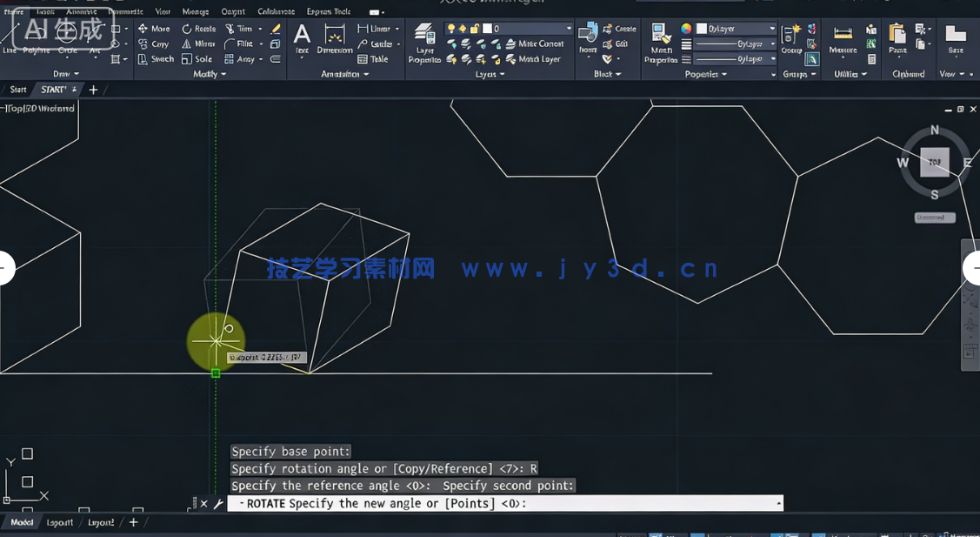Image resolution: width=980 pixels, height=537 pixels.
Task: Switch to the View ribbon tab
Action: [x=162, y=11]
